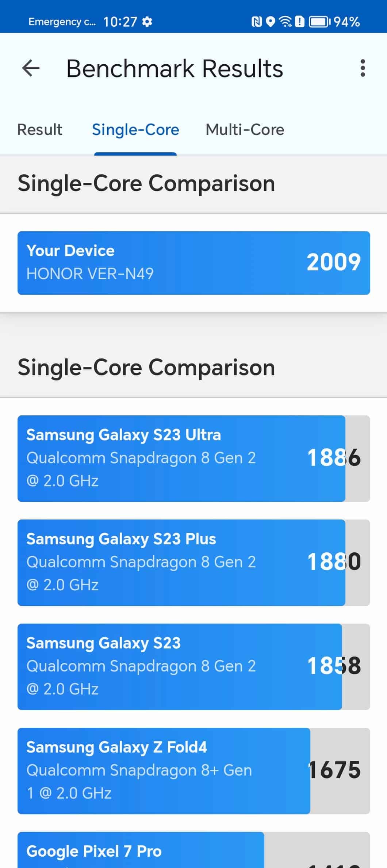Select the Single-Core tab
387x868 pixels.
tap(135, 130)
